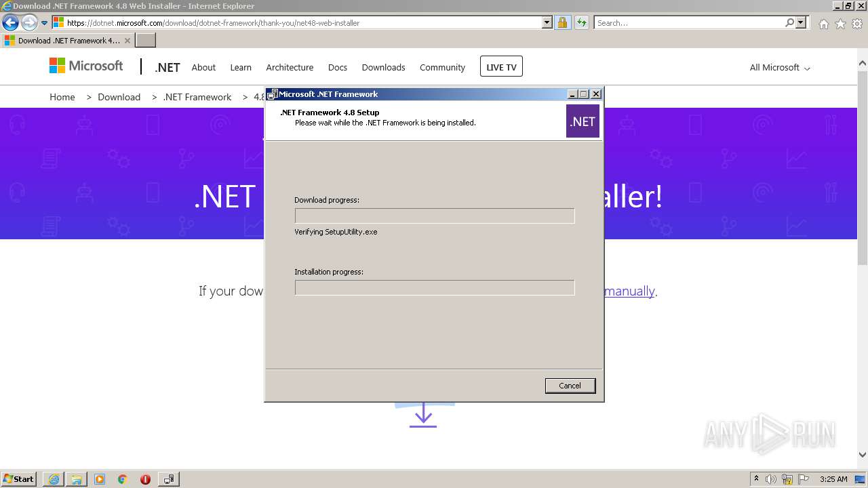Open the security lock report icon
This screenshot has height=488, width=868.
tap(562, 22)
